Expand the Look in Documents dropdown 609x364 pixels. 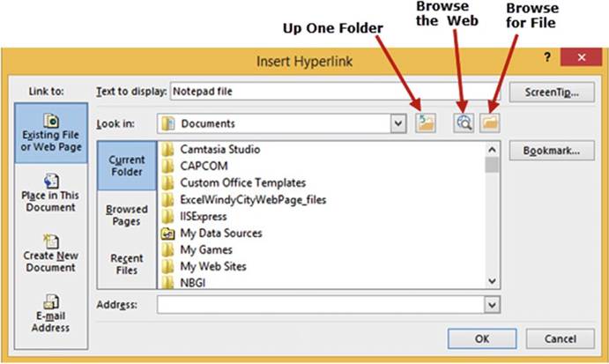click(398, 124)
